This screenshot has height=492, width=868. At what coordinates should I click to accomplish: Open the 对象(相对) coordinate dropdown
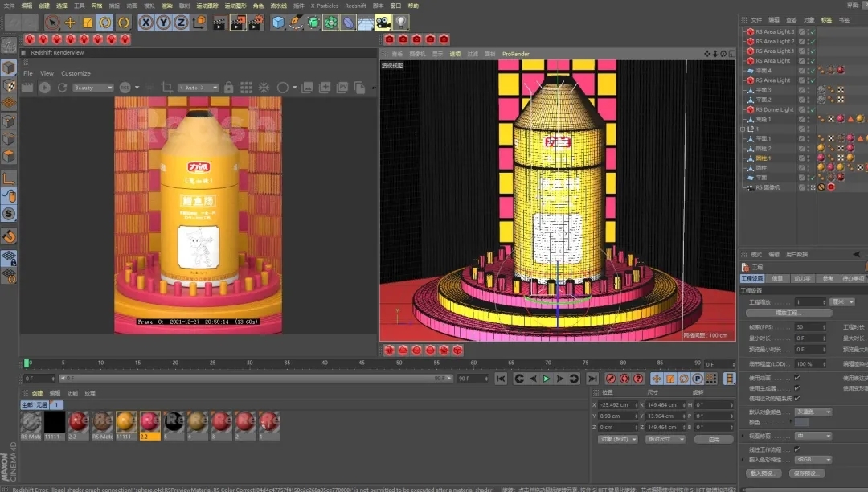point(617,439)
